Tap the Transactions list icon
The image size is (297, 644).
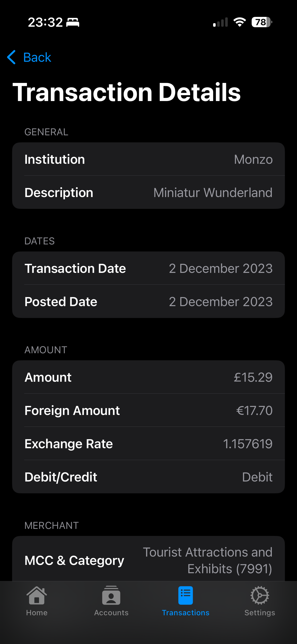[185, 595]
